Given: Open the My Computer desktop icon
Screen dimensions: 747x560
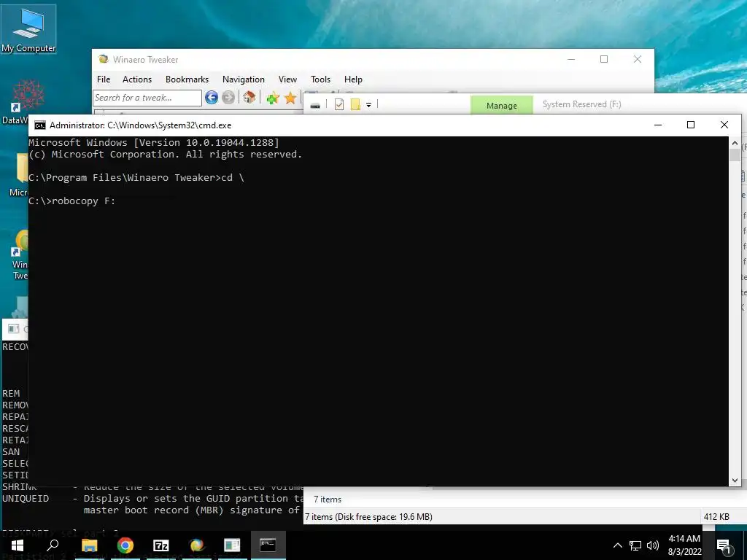Looking at the screenshot, I should (28, 29).
